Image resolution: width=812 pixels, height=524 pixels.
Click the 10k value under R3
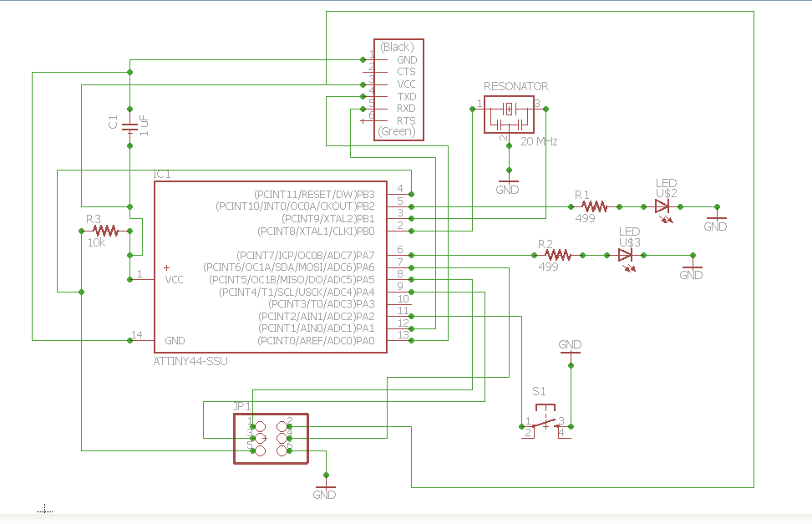click(96, 242)
